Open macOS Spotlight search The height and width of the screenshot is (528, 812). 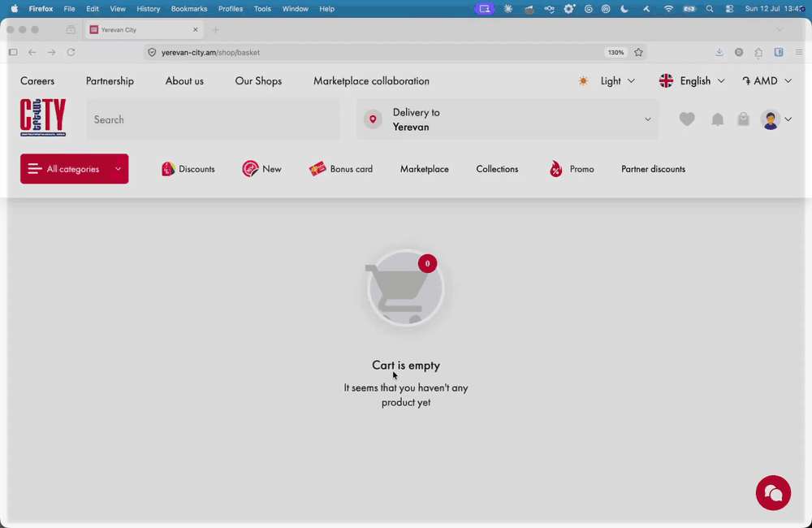point(710,9)
